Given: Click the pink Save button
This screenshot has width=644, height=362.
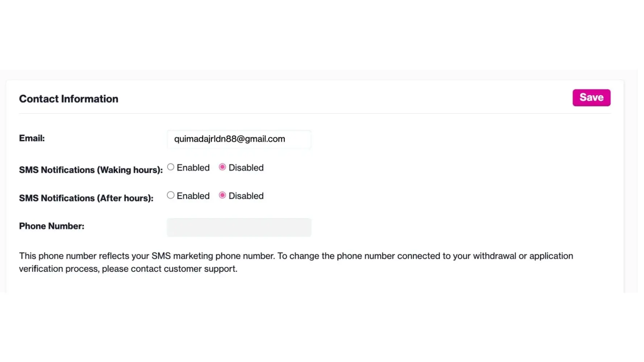Looking at the screenshot, I should point(591,98).
